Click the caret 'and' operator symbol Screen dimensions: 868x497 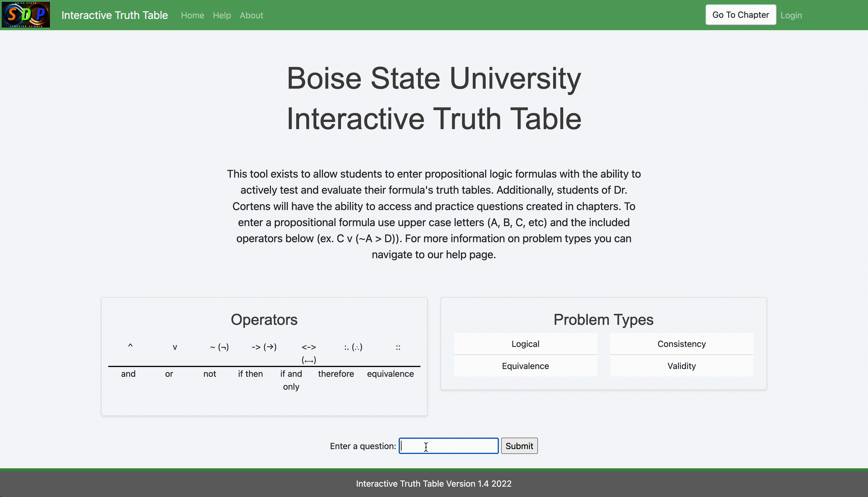[x=130, y=347]
